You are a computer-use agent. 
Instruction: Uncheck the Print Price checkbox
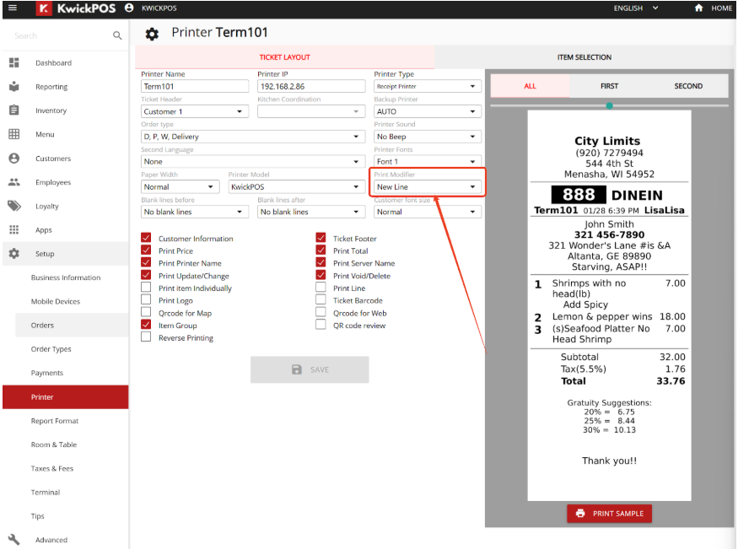point(146,250)
